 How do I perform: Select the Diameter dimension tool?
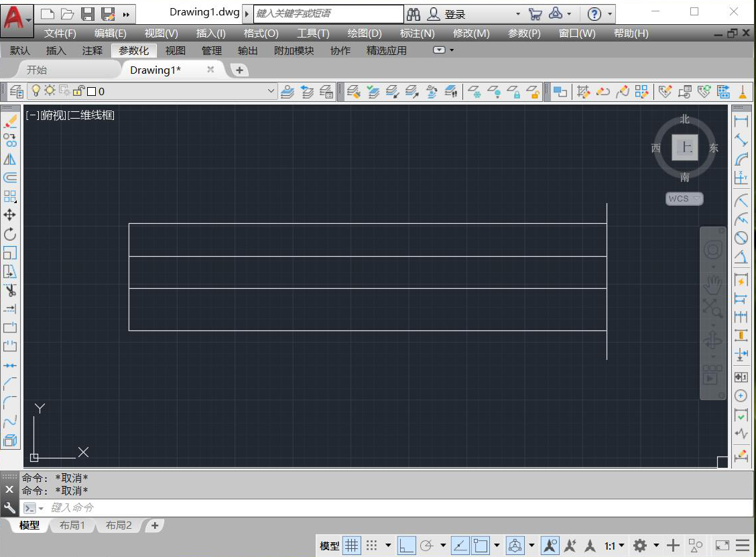click(x=741, y=238)
